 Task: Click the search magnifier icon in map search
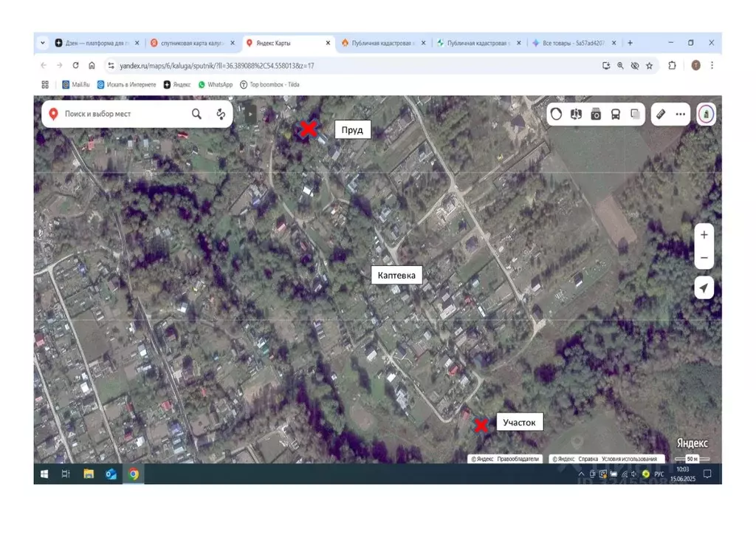click(x=196, y=114)
